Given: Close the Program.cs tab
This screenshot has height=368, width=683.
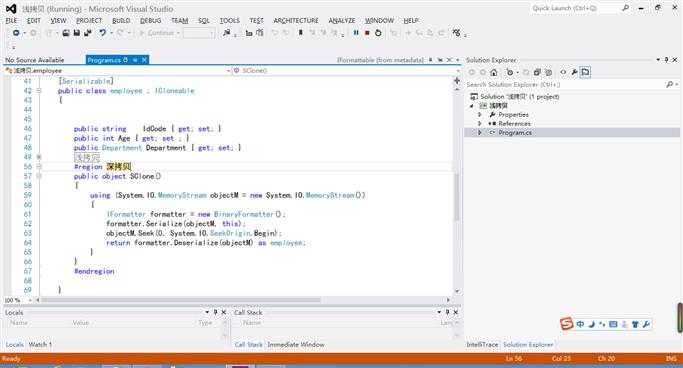Looking at the screenshot, I should pos(144,60).
